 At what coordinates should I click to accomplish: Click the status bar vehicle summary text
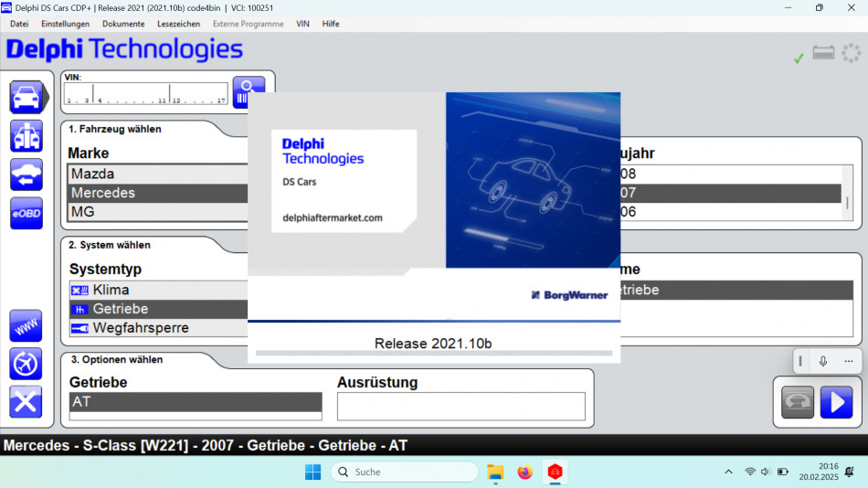[x=206, y=445]
